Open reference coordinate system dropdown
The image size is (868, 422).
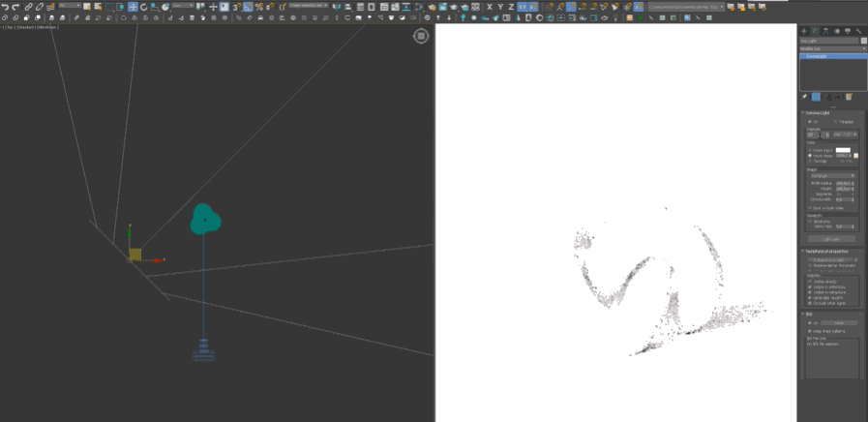tap(183, 6)
